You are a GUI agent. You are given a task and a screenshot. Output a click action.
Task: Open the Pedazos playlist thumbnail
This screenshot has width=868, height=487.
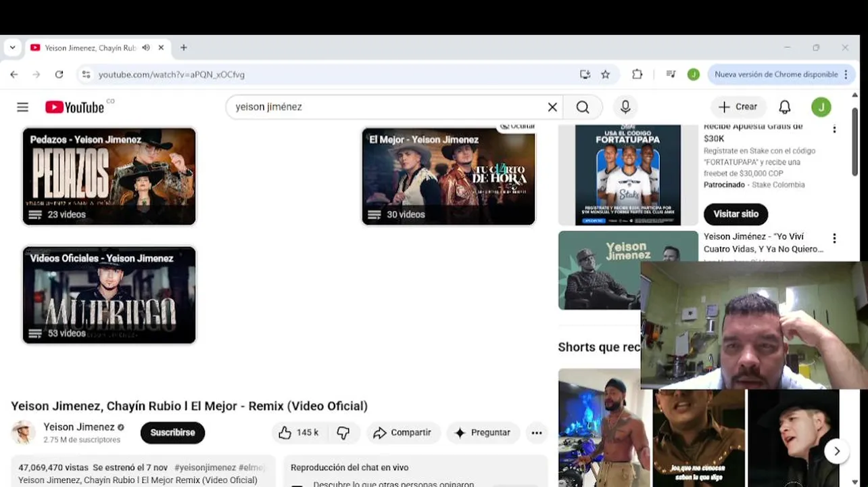pos(110,177)
